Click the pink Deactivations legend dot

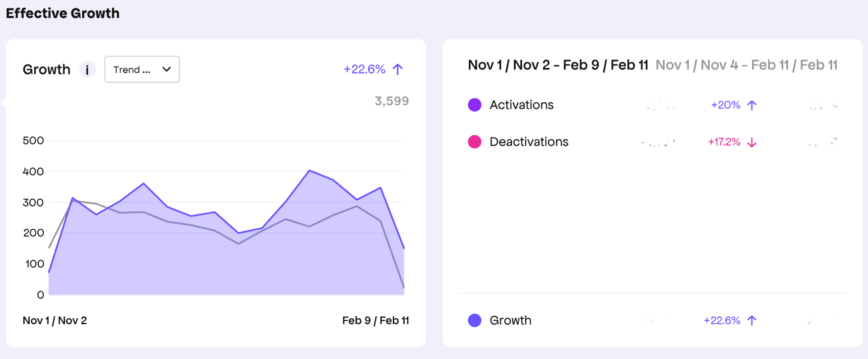[474, 141]
